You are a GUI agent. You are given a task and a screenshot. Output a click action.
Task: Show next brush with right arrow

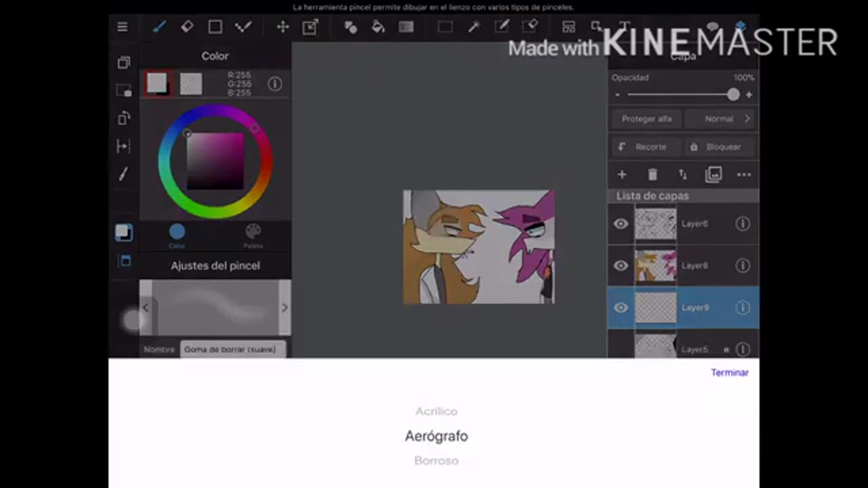click(285, 308)
